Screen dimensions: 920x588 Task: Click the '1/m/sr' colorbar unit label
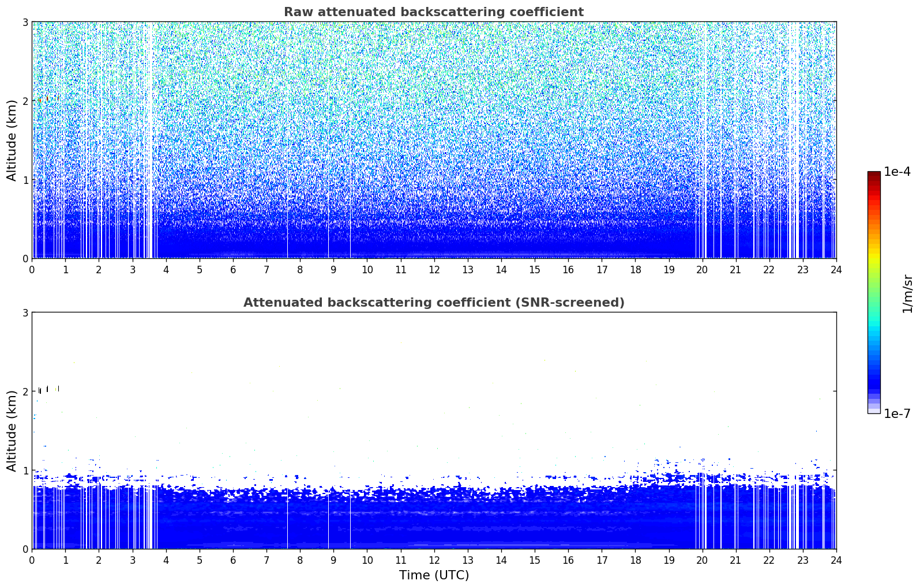pyautogui.click(x=907, y=293)
